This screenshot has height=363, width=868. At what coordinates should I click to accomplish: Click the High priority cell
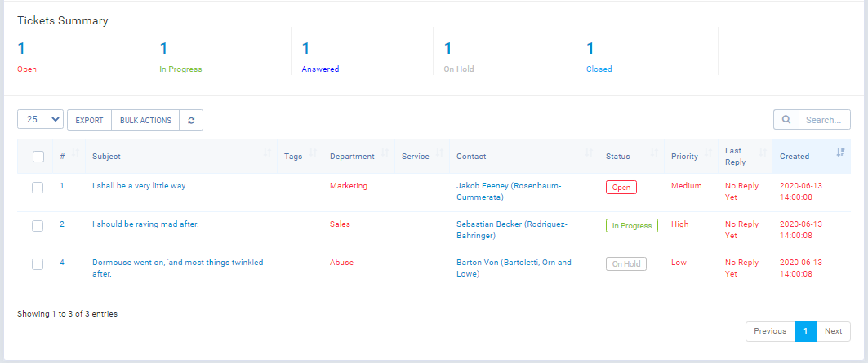[680, 224]
